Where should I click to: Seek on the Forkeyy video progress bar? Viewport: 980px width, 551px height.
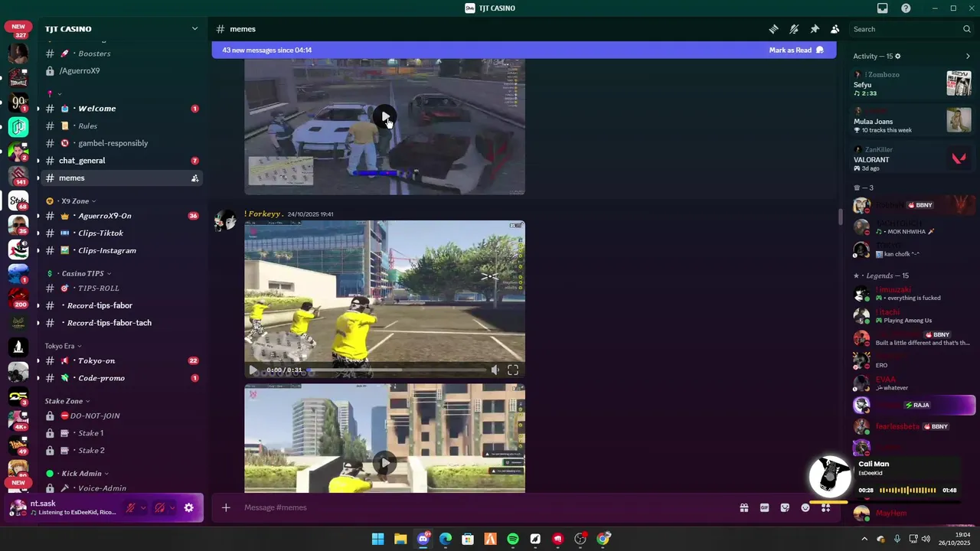(395, 370)
